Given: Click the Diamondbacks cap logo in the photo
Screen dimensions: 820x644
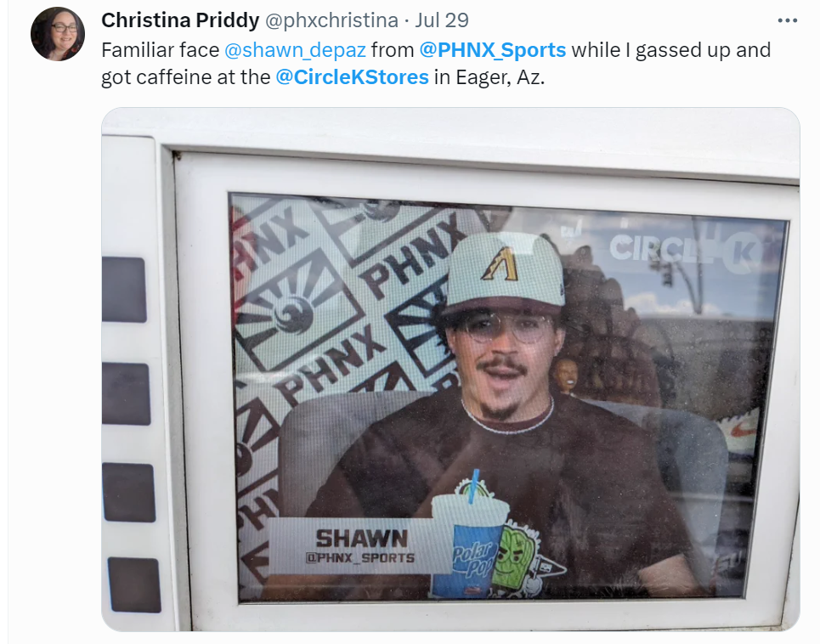Looking at the screenshot, I should tap(500, 263).
